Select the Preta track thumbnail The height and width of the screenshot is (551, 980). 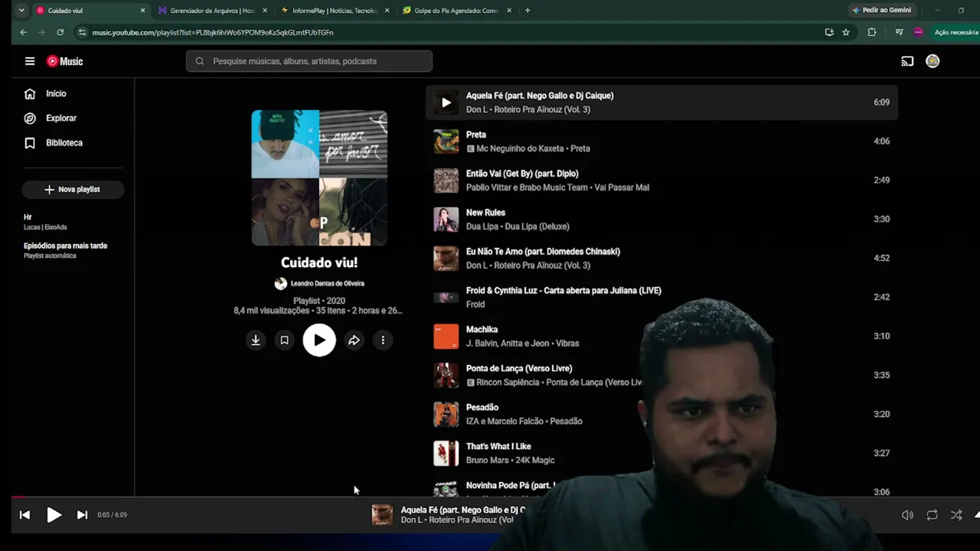[446, 142]
